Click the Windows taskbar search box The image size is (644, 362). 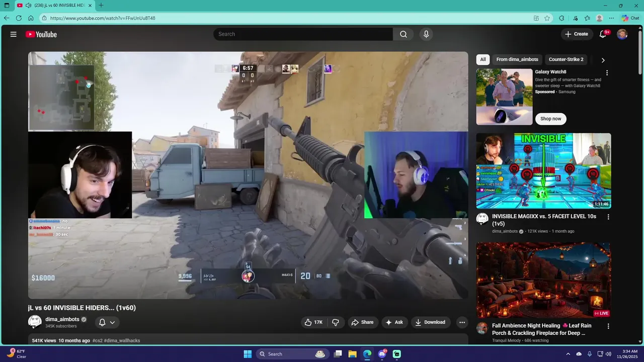292,354
